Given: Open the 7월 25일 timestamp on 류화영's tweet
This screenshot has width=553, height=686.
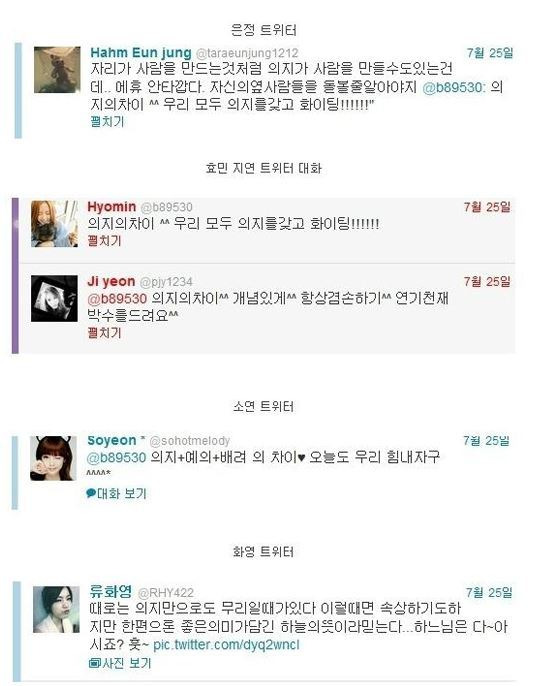Looking at the screenshot, I should [489, 592].
